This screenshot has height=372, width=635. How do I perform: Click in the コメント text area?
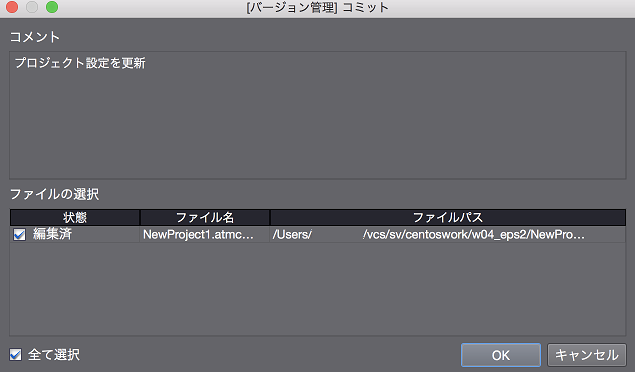click(x=318, y=115)
